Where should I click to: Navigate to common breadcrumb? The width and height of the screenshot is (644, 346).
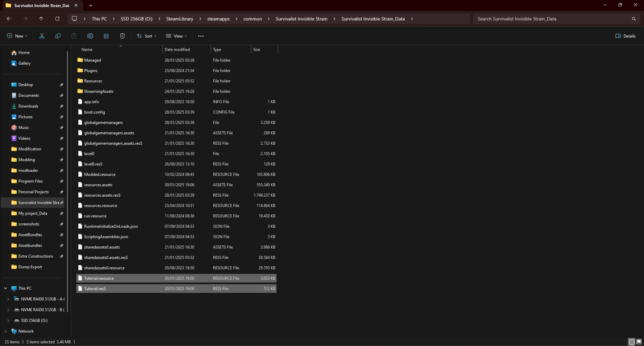click(253, 19)
